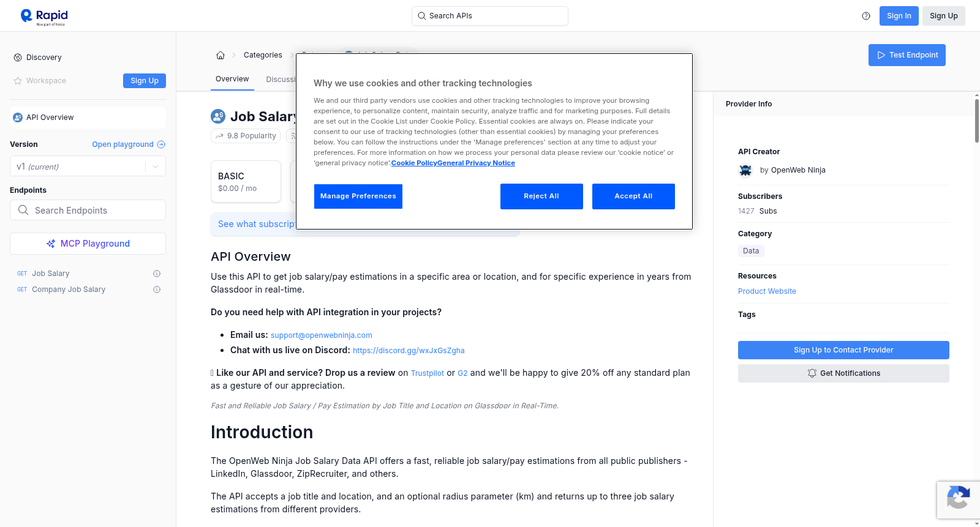The height and width of the screenshot is (527, 980).
Task: Open the General Privacy Notice link
Action: pos(476,163)
